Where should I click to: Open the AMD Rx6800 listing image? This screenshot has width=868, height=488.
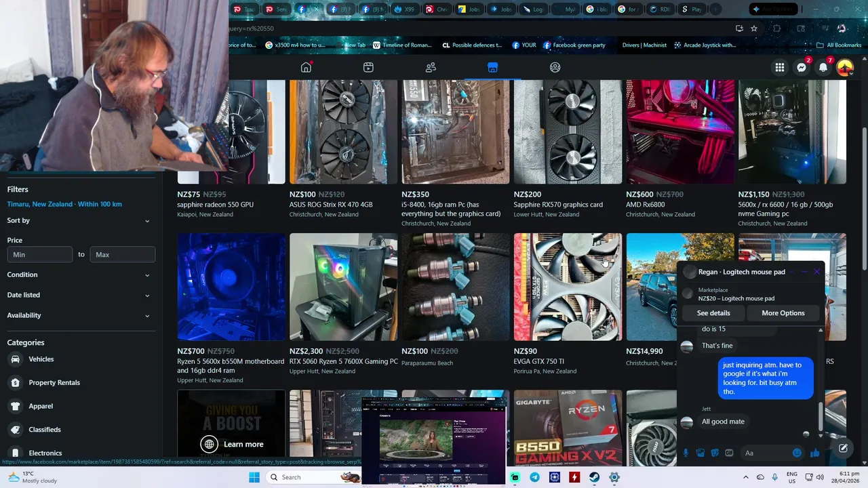point(680,132)
